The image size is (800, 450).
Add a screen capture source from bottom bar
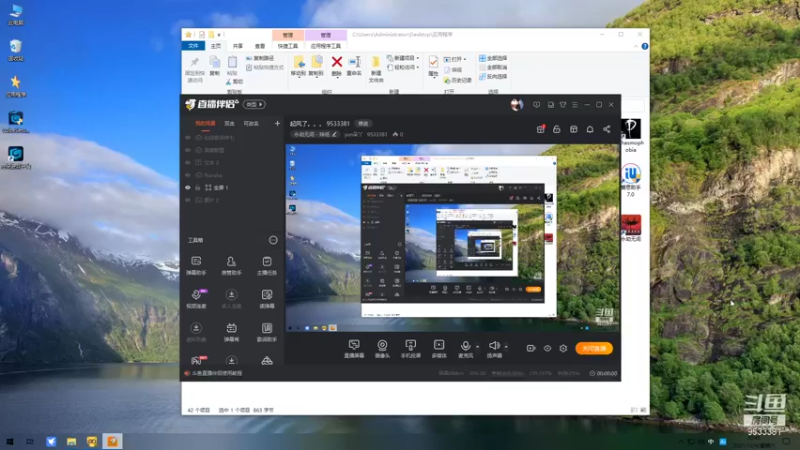354,349
